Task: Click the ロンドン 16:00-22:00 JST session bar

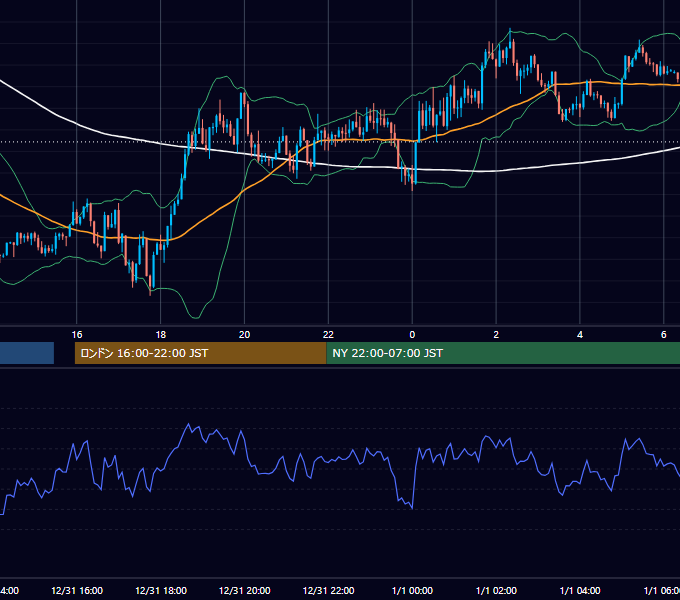Action: (x=200, y=353)
